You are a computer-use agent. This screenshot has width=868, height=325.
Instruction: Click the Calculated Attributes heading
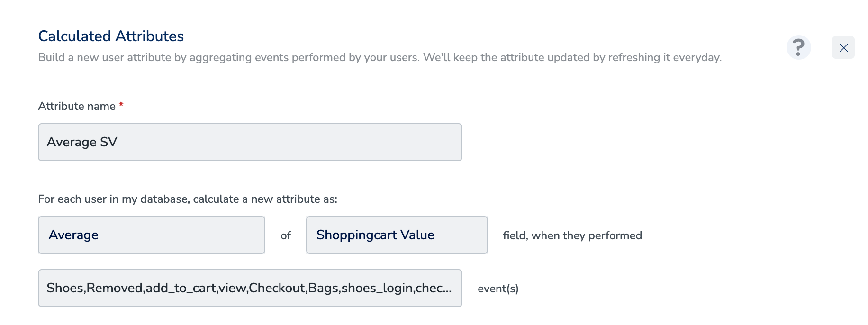(111, 36)
